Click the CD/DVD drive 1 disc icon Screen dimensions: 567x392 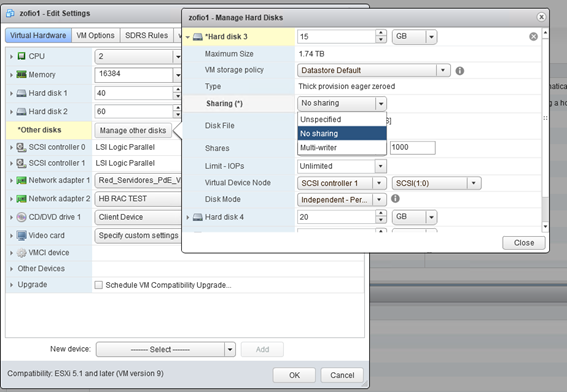coord(22,217)
